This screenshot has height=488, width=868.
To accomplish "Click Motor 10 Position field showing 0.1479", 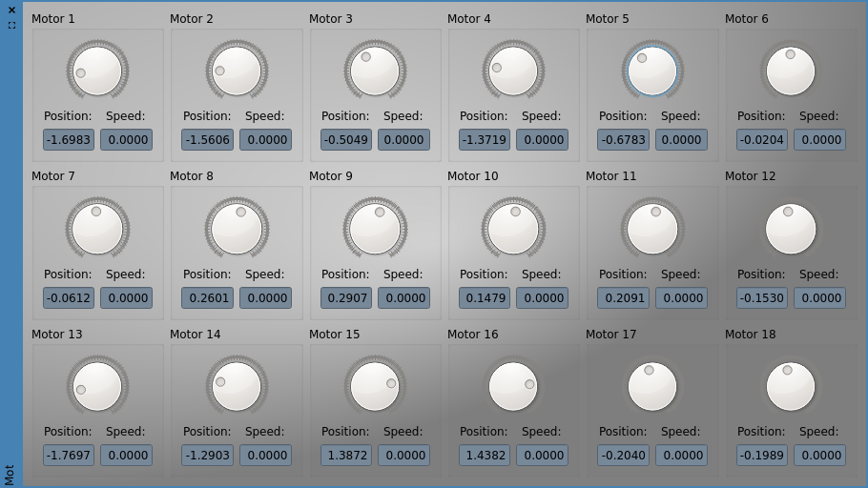I will (485, 297).
